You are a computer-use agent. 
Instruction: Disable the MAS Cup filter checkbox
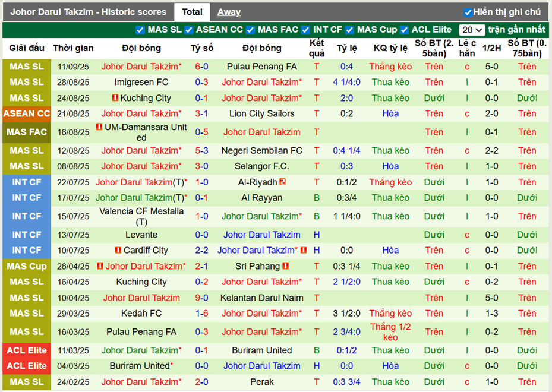pos(349,30)
